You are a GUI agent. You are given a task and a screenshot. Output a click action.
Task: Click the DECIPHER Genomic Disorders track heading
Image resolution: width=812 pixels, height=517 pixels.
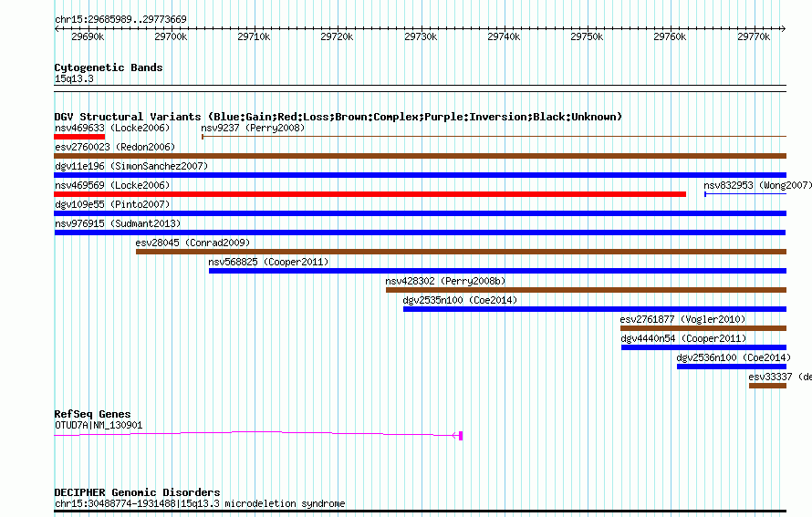click(137, 492)
